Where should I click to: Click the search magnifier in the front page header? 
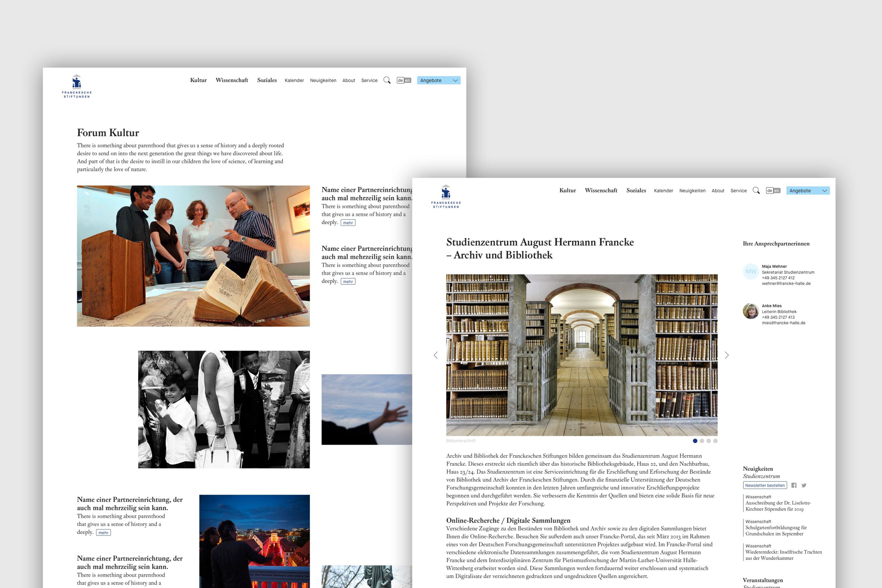756,190
